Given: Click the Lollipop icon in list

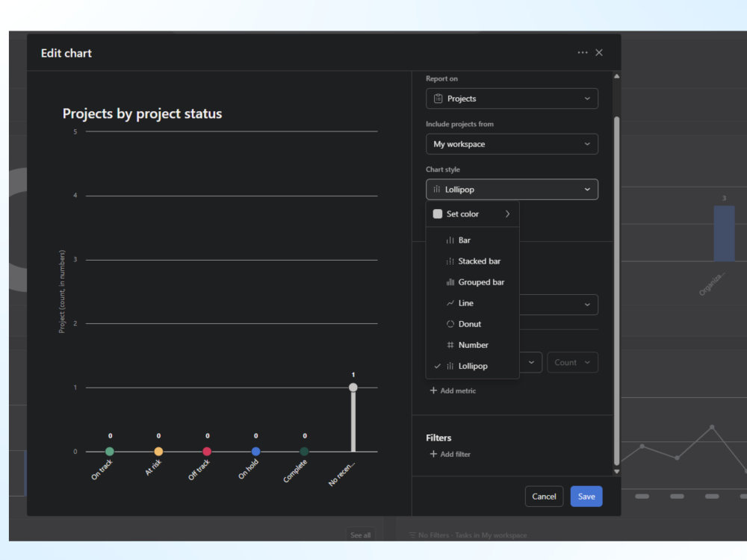Looking at the screenshot, I should point(450,366).
